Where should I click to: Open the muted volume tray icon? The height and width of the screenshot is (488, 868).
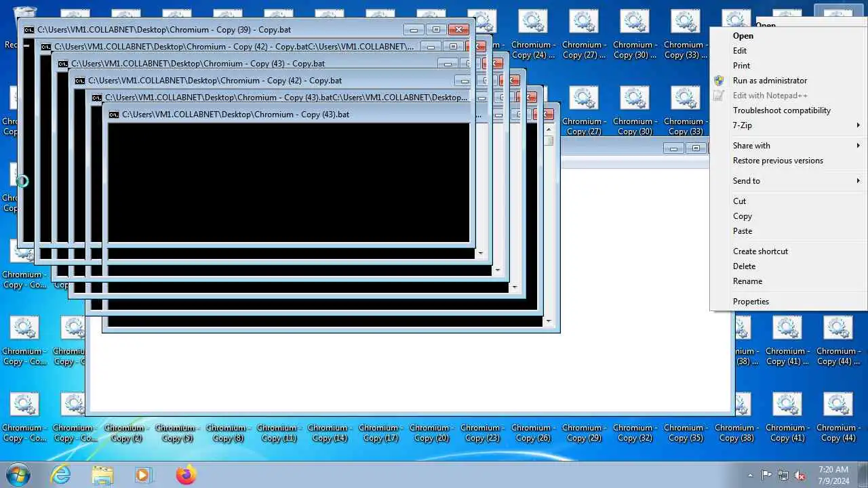[800, 475]
